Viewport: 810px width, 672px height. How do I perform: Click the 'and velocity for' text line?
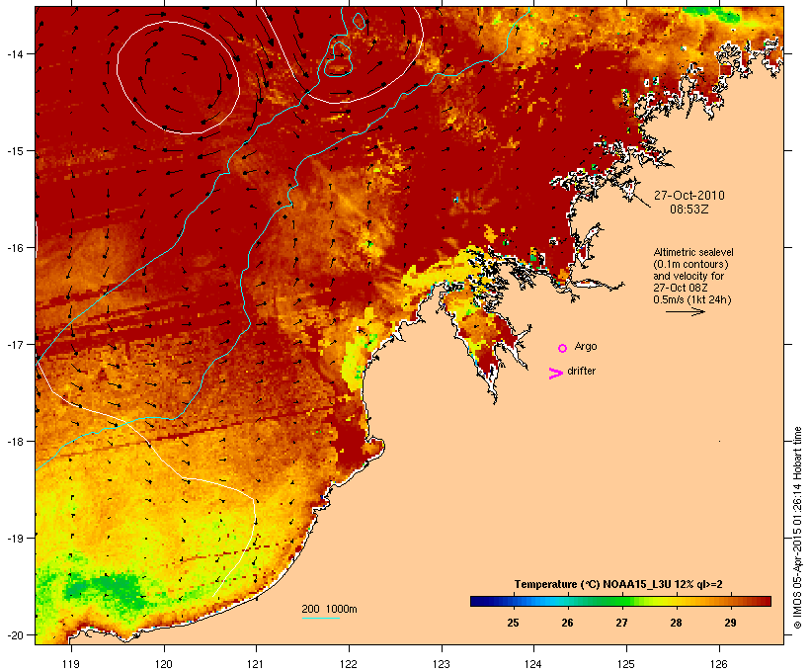coord(688,276)
